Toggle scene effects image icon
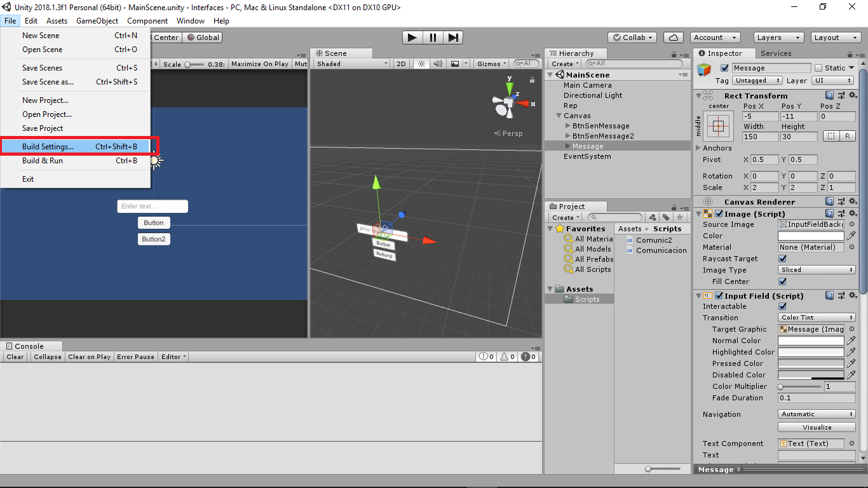The image size is (868, 488). click(x=455, y=64)
